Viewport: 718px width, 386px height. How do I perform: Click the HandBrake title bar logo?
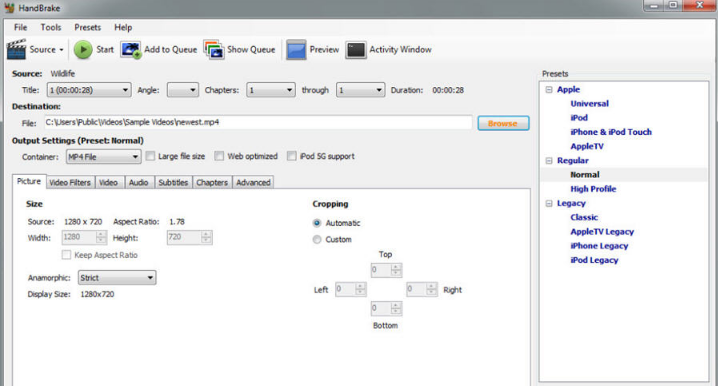click(x=9, y=8)
